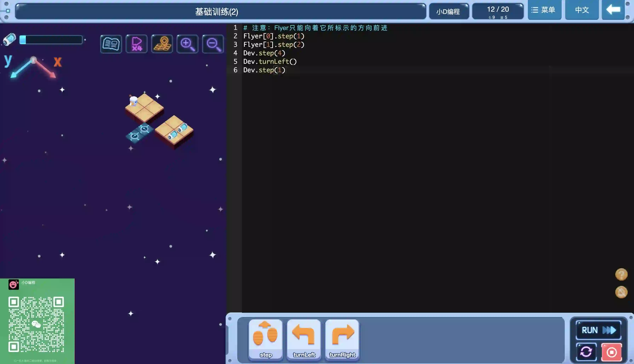Open the guide book icon
Viewport: 634px width, 364px height.
tap(111, 44)
